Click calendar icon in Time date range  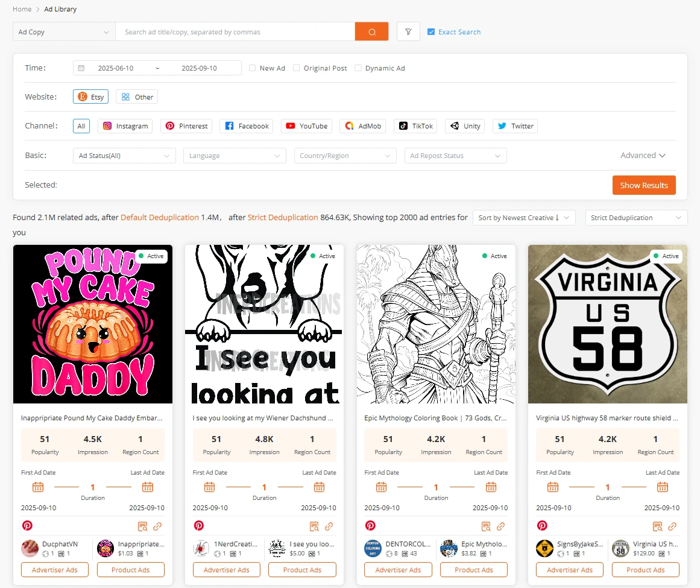point(81,68)
